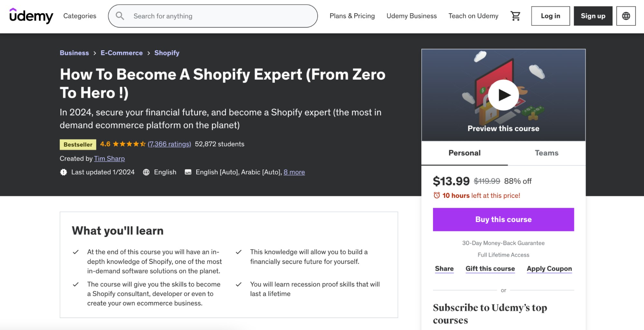Click the alarm clock icon near 10 hours
The height and width of the screenshot is (330, 644).
click(x=437, y=195)
